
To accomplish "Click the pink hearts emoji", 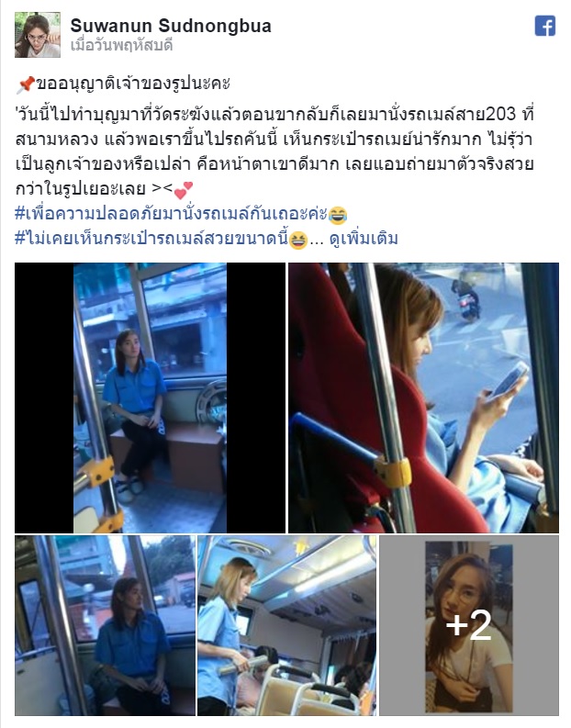I will [x=184, y=189].
